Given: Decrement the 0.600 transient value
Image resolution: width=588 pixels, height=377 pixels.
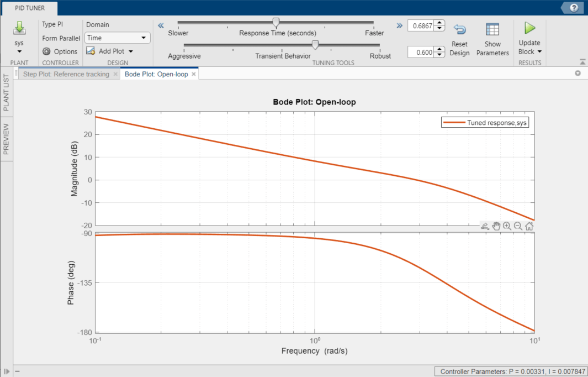Looking at the screenshot, I should pos(439,55).
